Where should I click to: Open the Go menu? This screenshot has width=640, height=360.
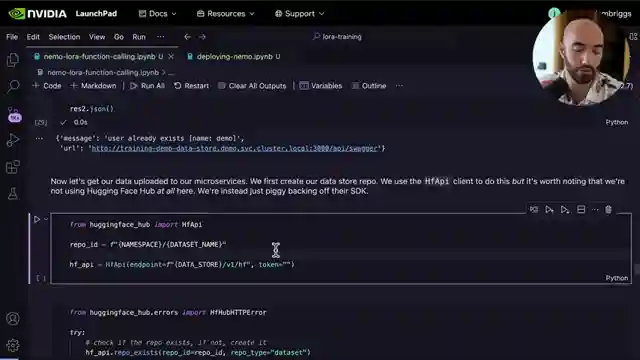click(119, 37)
